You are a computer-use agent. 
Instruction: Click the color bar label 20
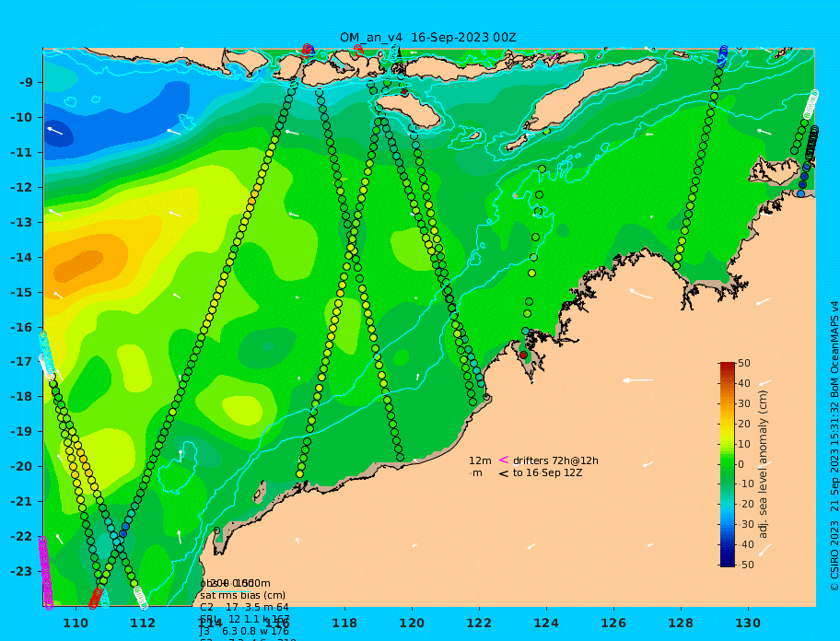[744, 424]
